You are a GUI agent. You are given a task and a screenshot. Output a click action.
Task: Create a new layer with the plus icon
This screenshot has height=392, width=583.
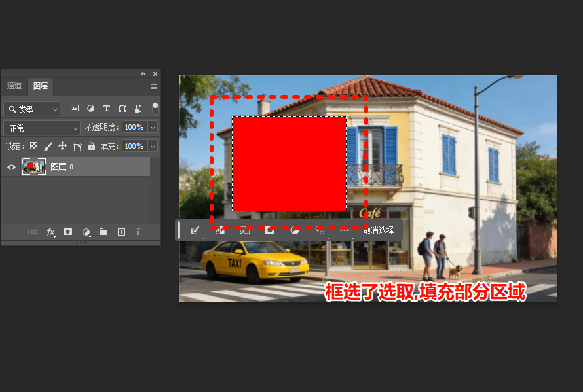pyautogui.click(x=121, y=232)
